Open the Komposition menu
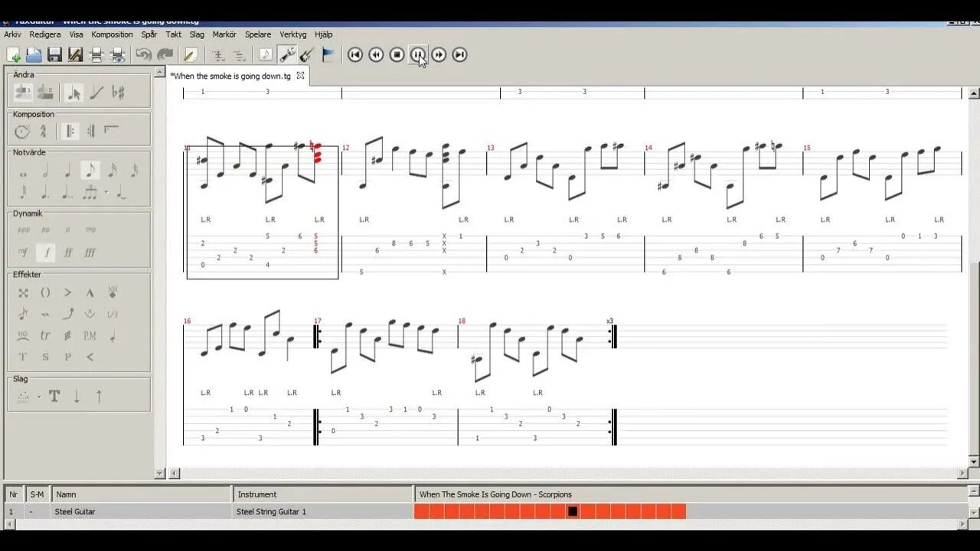 tap(112, 34)
